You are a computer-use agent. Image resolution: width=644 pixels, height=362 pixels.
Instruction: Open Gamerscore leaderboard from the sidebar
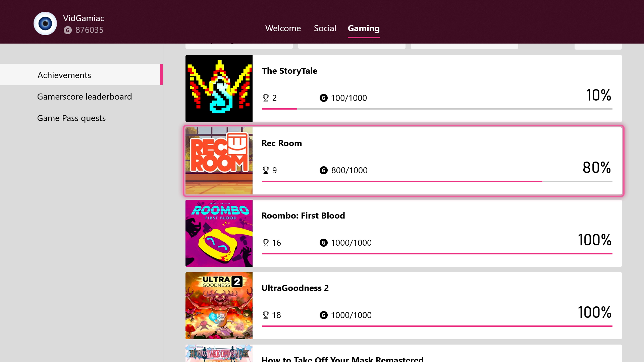pos(85,97)
